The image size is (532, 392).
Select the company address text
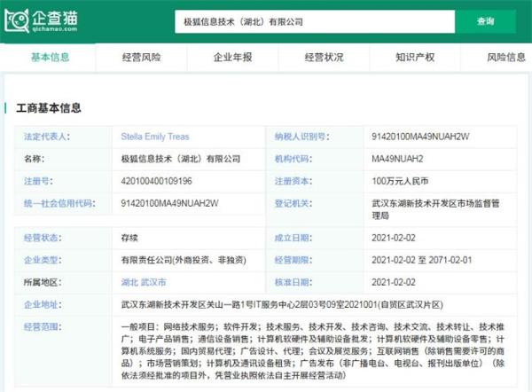pyautogui.click(x=282, y=305)
